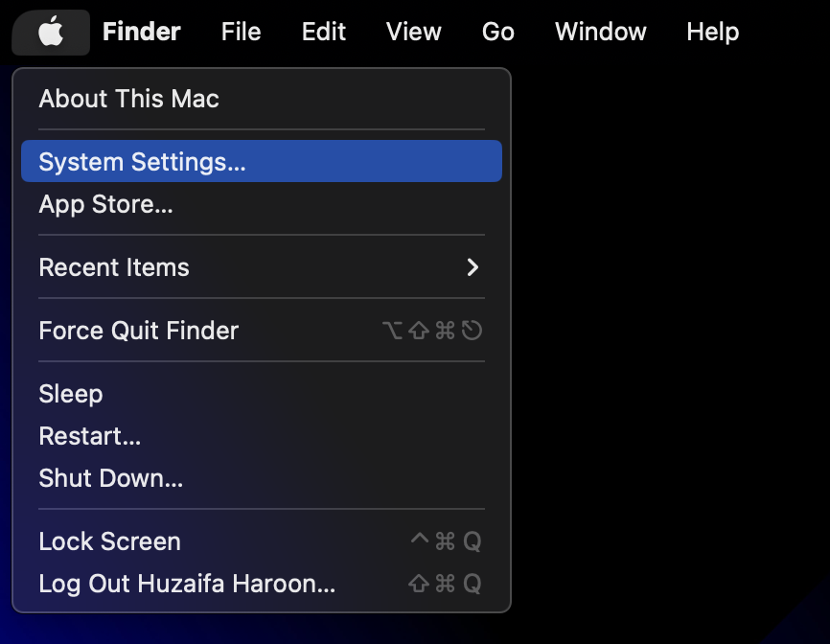Log Out Huzaifa Haroon
Screen dimensions: 830x644
click(187, 584)
